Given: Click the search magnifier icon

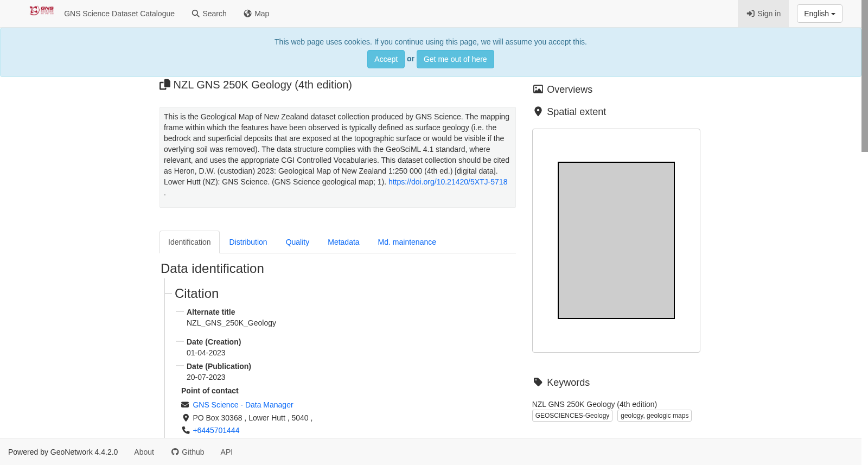Looking at the screenshot, I should (x=195, y=14).
